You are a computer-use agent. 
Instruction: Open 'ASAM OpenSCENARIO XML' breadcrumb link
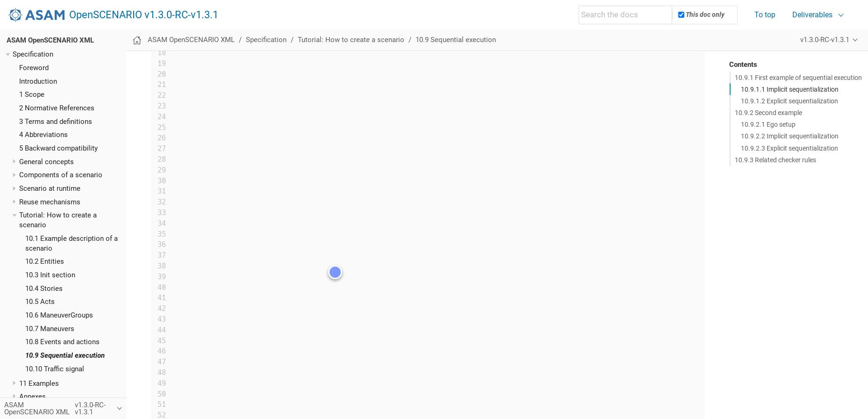click(191, 40)
